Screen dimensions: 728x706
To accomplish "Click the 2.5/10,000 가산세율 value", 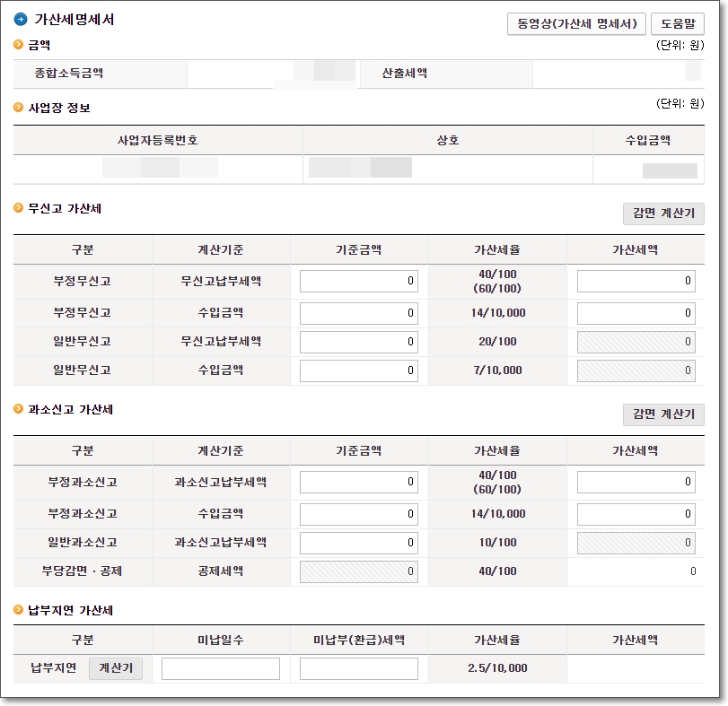I will 497,668.
